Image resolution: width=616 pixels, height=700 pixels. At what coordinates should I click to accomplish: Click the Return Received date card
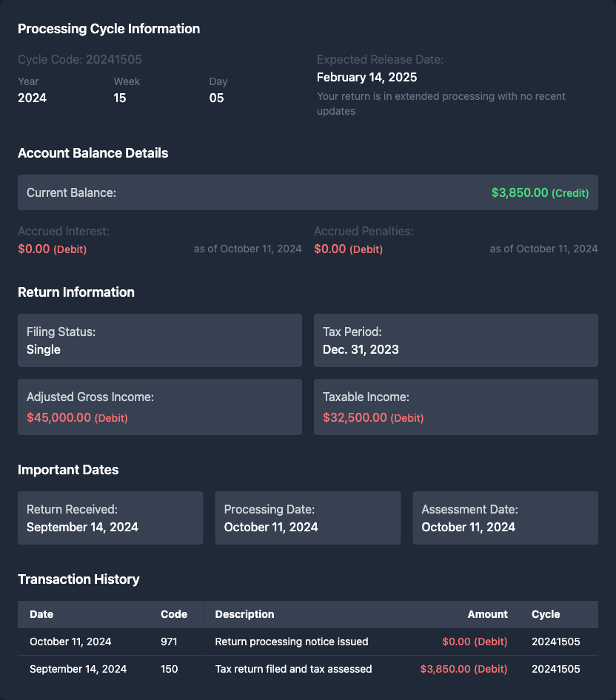click(110, 518)
